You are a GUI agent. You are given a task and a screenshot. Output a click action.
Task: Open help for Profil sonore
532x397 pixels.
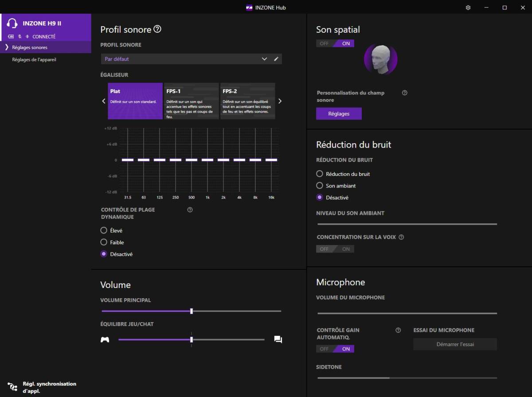click(157, 29)
